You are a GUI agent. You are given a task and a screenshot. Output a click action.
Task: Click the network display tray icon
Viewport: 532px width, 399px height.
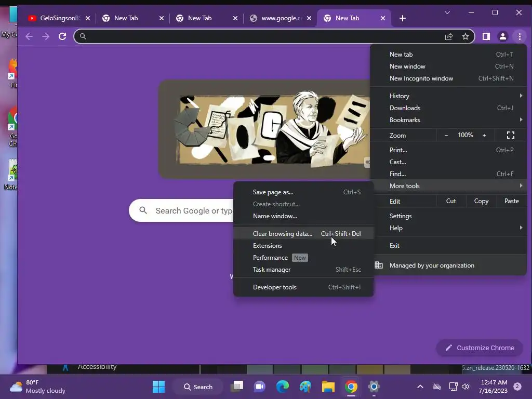[x=453, y=387]
